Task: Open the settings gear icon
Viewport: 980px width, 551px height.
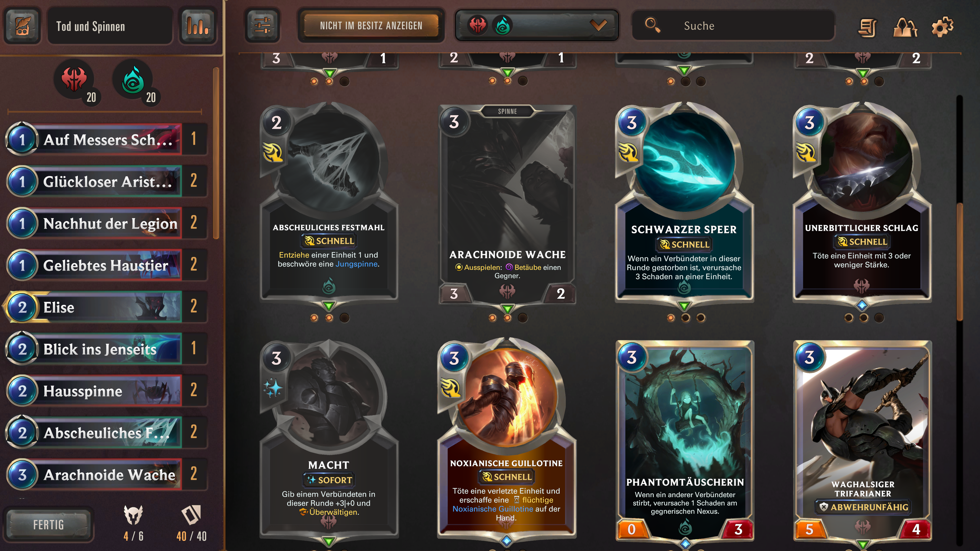Action: click(942, 27)
